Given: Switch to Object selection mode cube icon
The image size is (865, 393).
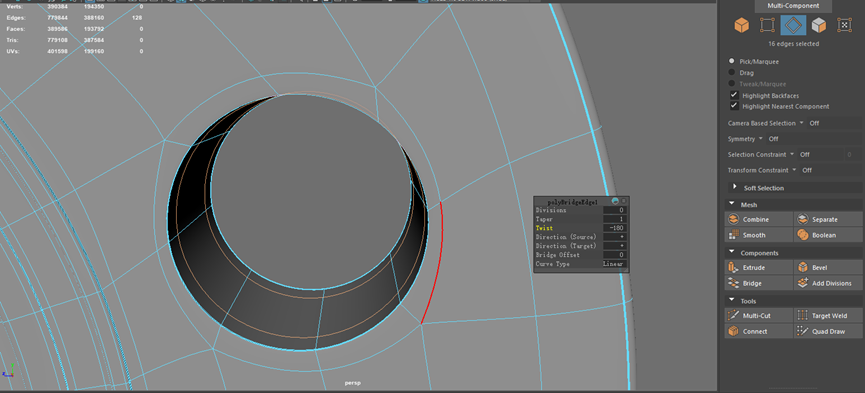Looking at the screenshot, I should (741, 25).
